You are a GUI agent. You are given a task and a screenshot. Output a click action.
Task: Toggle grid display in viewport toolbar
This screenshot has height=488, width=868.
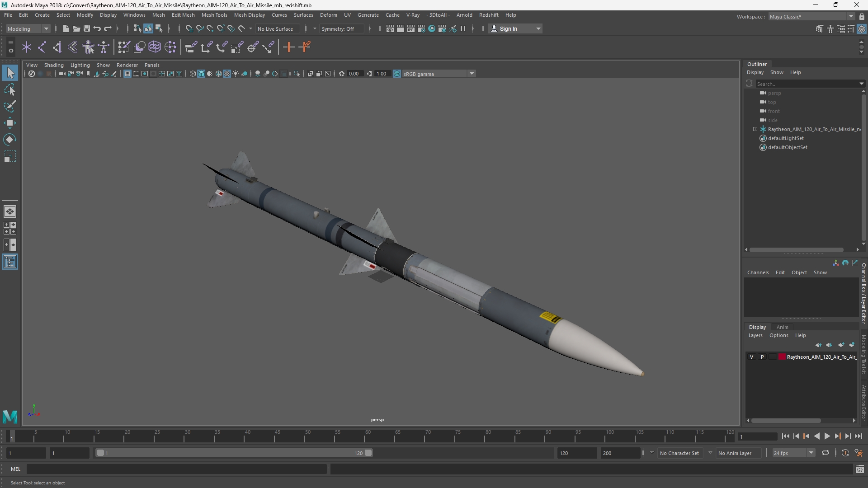127,74
